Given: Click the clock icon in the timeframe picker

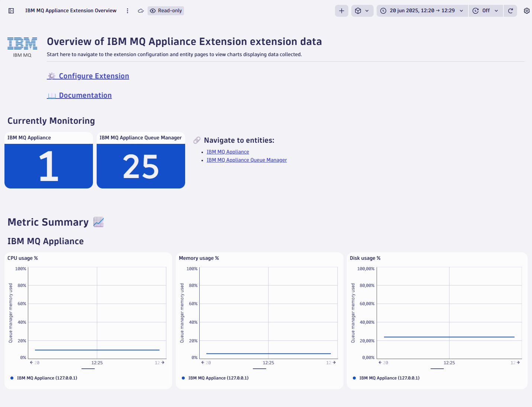Looking at the screenshot, I should (x=383, y=10).
